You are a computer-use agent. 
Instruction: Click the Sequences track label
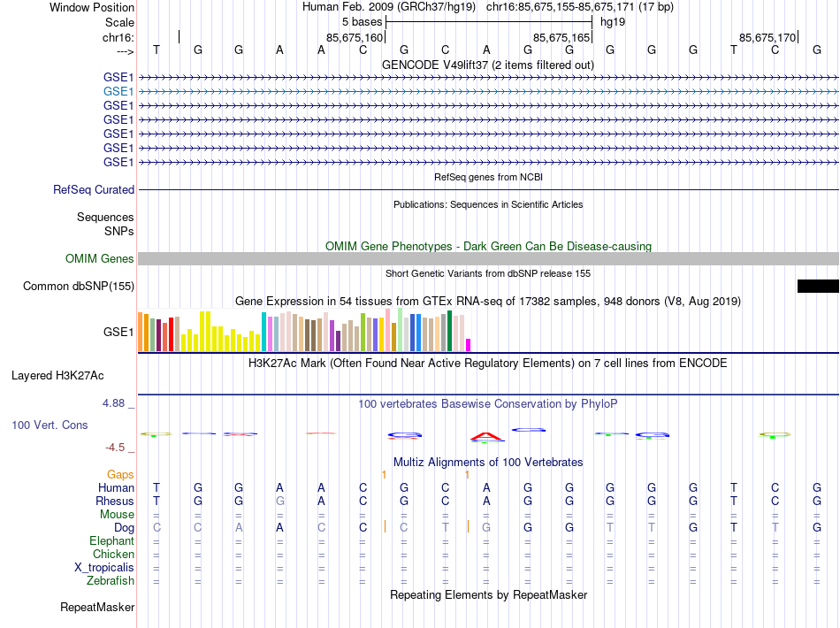click(105, 217)
